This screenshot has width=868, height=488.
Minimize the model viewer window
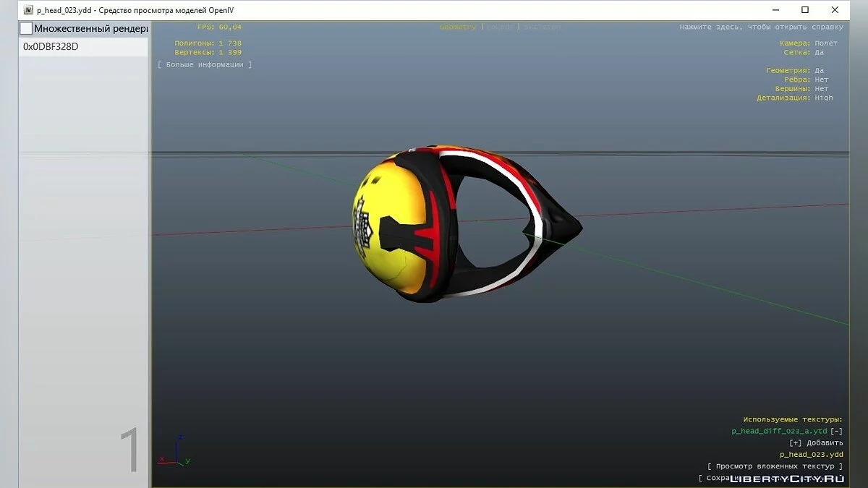tap(771, 10)
